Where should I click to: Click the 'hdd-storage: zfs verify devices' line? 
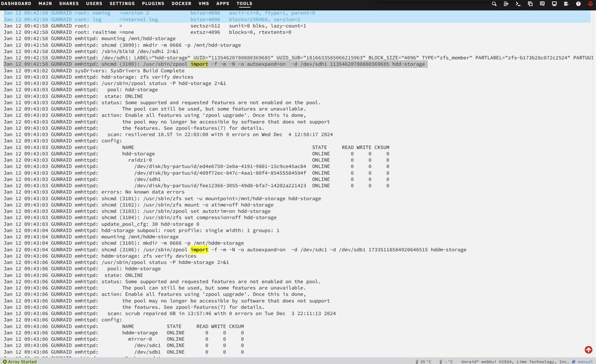pos(98,77)
